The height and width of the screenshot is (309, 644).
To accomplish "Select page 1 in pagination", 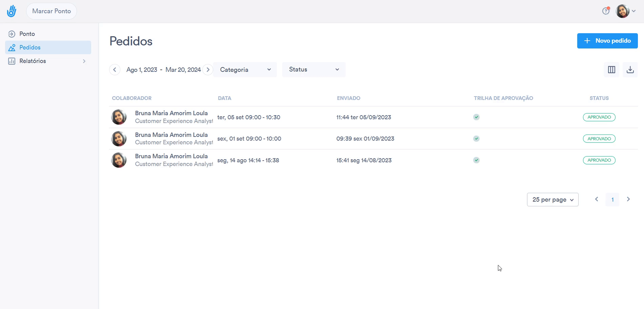I will [612, 200].
